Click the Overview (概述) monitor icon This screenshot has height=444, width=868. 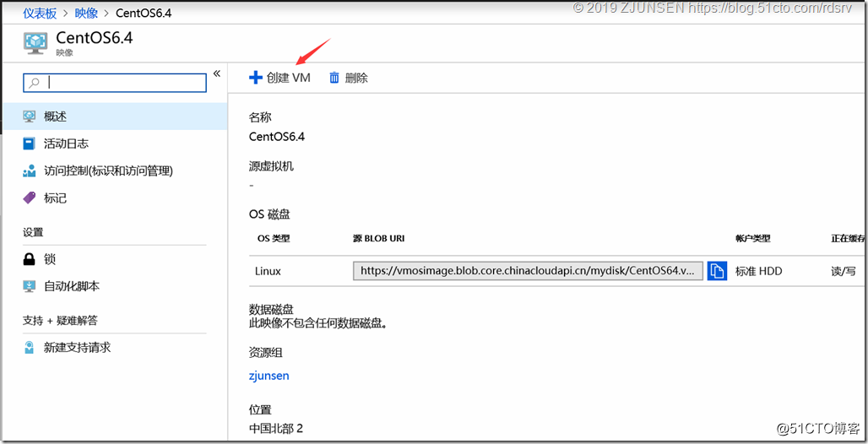point(30,116)
